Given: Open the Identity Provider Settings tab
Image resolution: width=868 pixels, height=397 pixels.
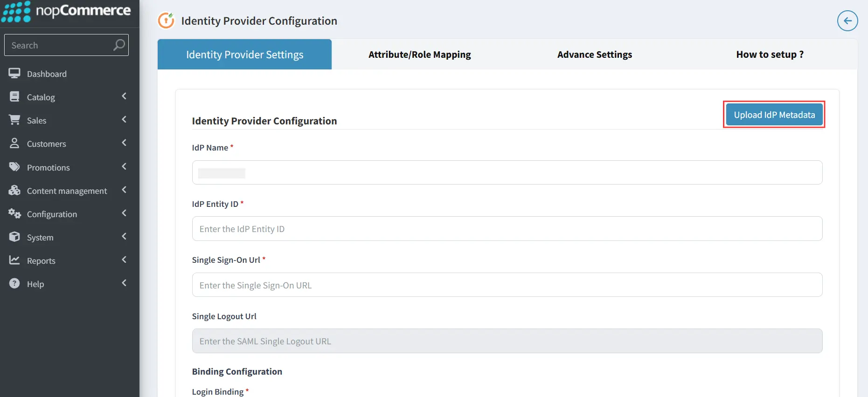Looking at the screenshot, I should click(x=244, y=55).
